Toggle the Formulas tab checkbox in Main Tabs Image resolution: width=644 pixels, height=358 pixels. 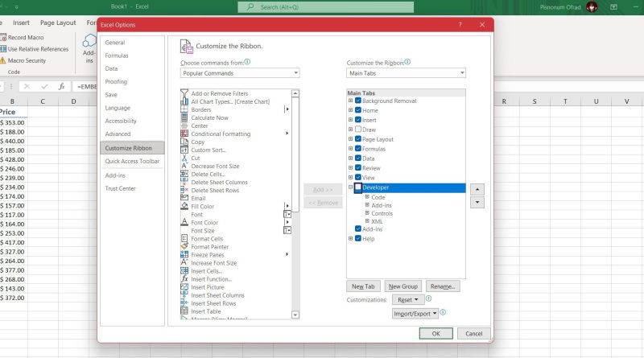358,149
